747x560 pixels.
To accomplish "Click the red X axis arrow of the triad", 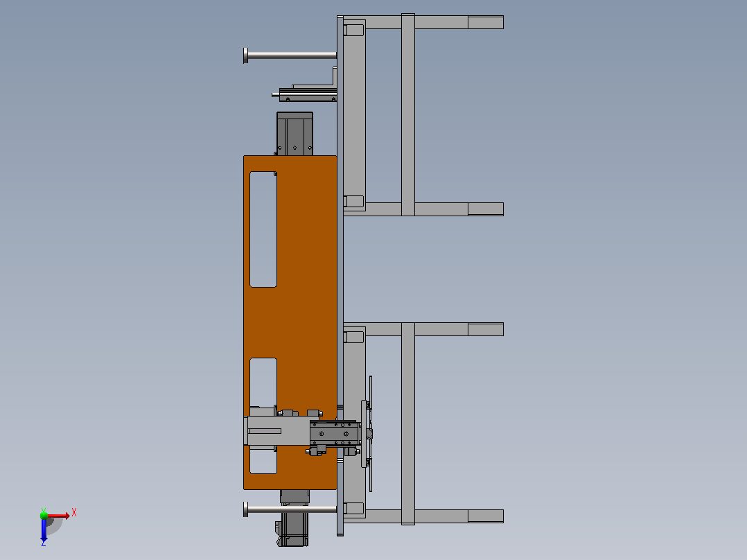I will [x=59, y=516].
